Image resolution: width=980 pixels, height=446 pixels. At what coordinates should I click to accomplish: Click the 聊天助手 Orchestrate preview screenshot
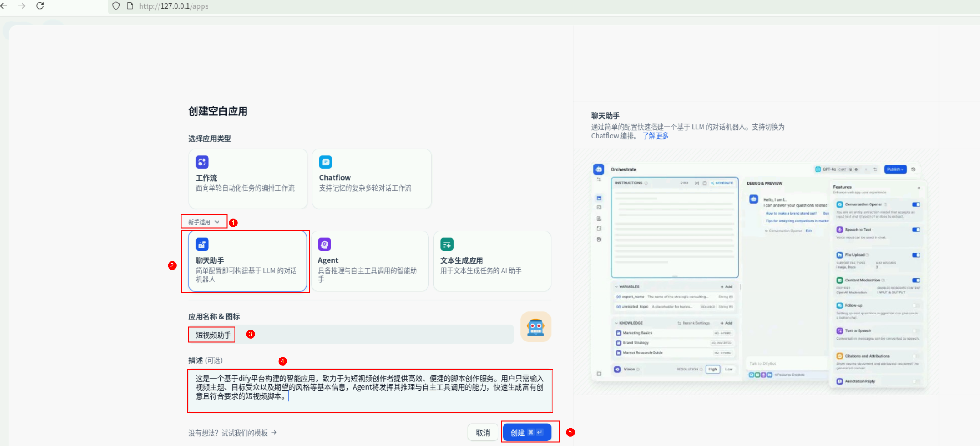[x=758, y=275]
